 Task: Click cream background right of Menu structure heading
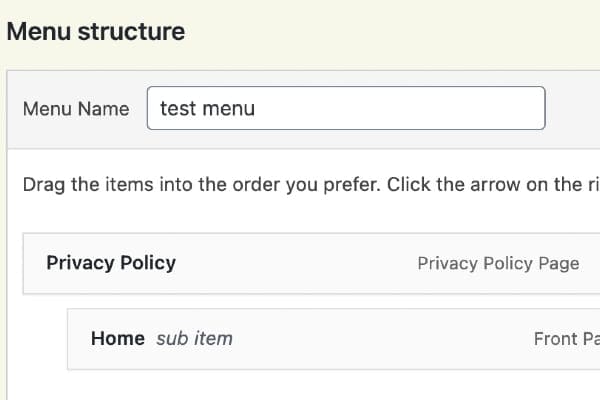click(x=400, y=31)
